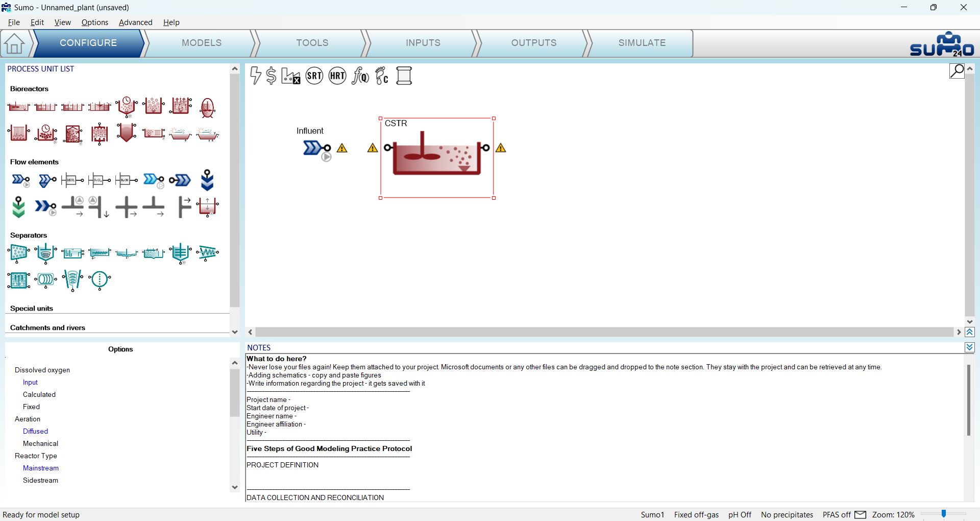Click the HRT toolbar icon
The image size is (980, 521).
coord(337,76)
